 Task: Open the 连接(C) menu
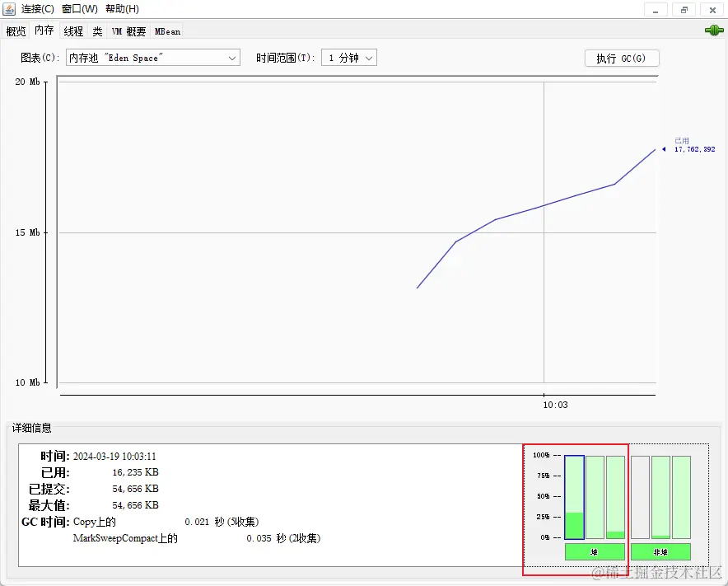[x=38, y=9]
